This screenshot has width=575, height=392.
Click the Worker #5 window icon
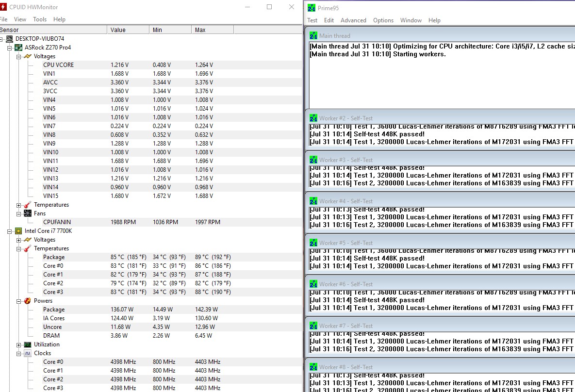coord(313,243)
